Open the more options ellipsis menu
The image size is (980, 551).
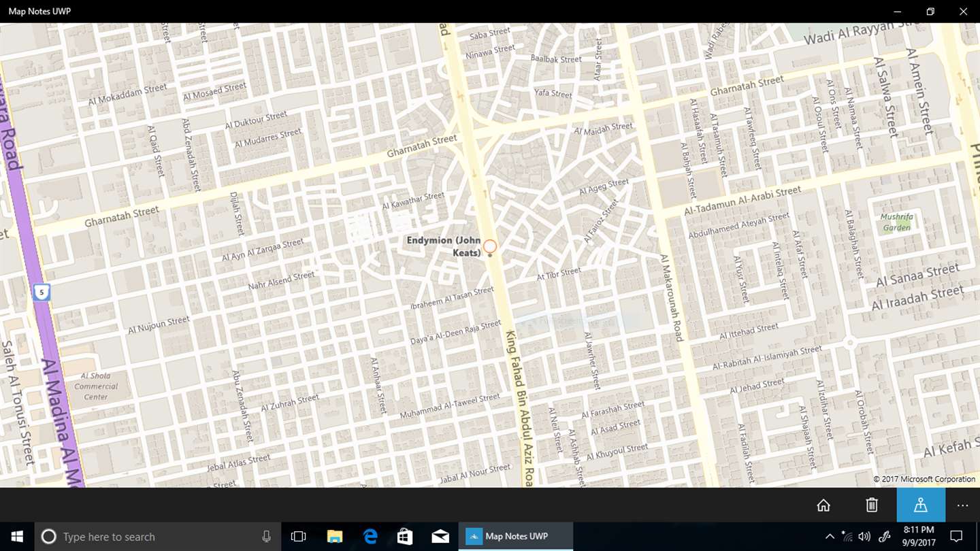click(962, 505)
